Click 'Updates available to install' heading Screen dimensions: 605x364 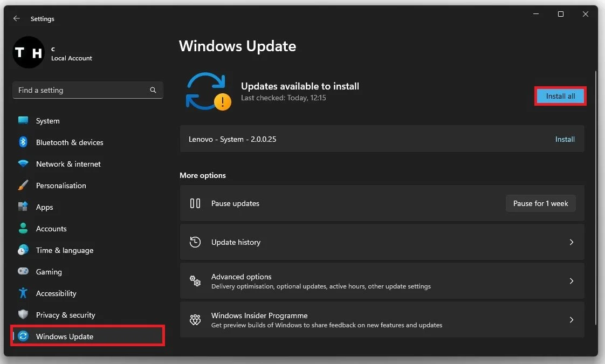[300, 86]
